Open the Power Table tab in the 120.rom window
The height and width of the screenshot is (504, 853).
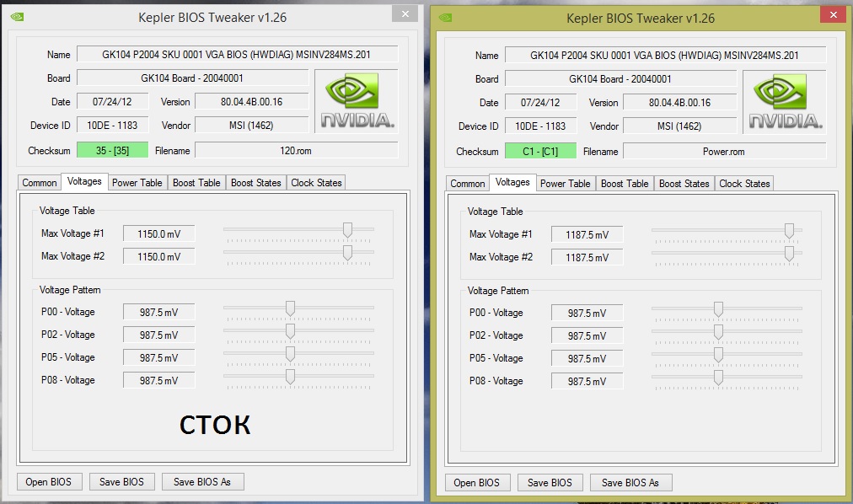coord(137,182)
